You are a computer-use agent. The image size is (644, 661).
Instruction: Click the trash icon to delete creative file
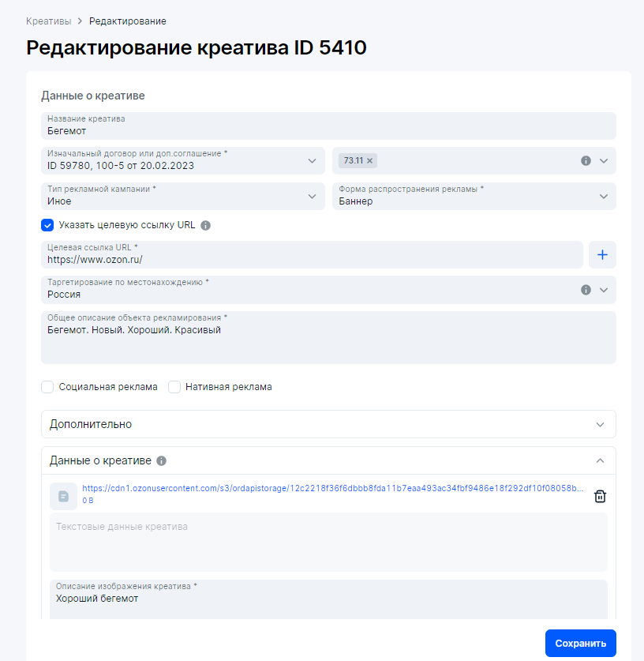tap(600, 496)
